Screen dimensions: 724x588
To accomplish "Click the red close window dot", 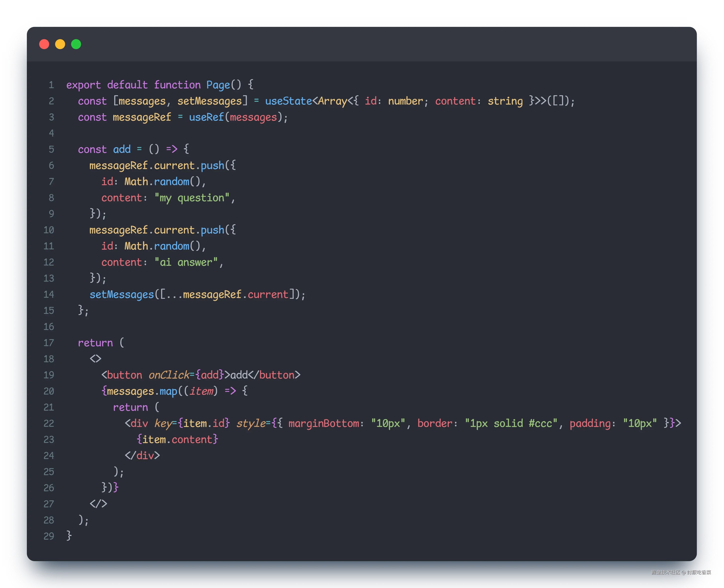I will (x=44, y=44).
